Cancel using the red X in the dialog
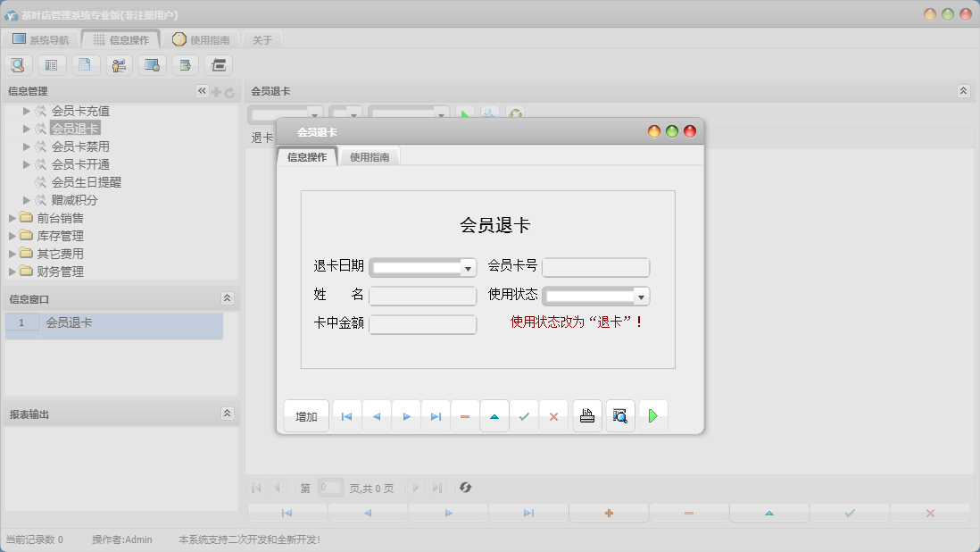 [553, 415]
